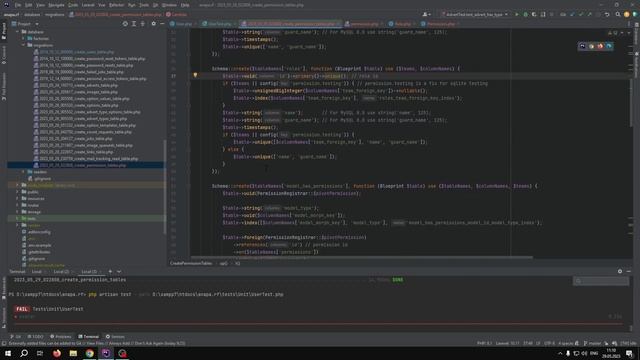Open the Help menu
Screen dimensions: 640x360
185,5
